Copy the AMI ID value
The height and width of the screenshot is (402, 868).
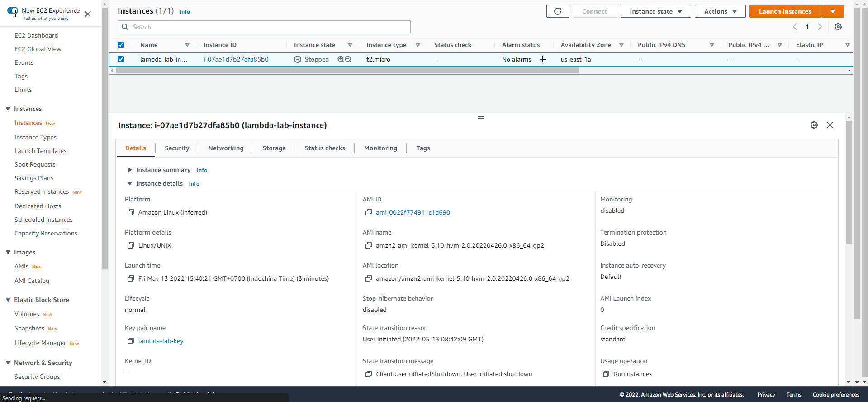(x=369, y=212)
